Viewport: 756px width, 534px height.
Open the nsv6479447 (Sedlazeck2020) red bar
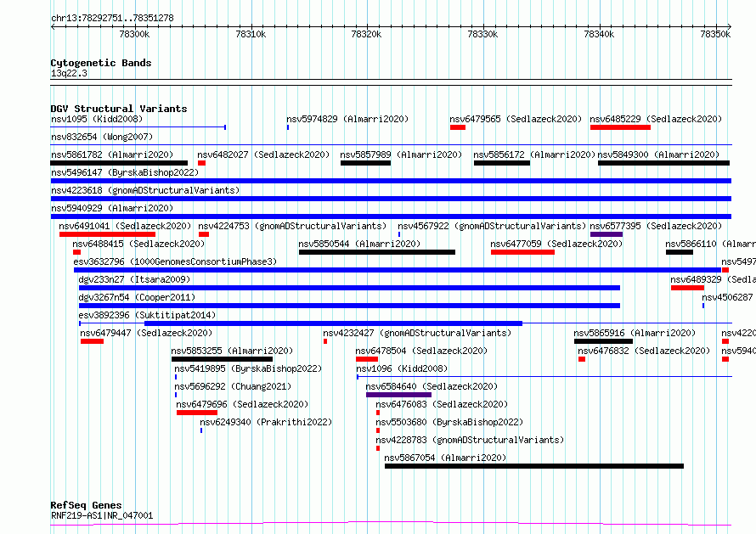tap(92, 341)
